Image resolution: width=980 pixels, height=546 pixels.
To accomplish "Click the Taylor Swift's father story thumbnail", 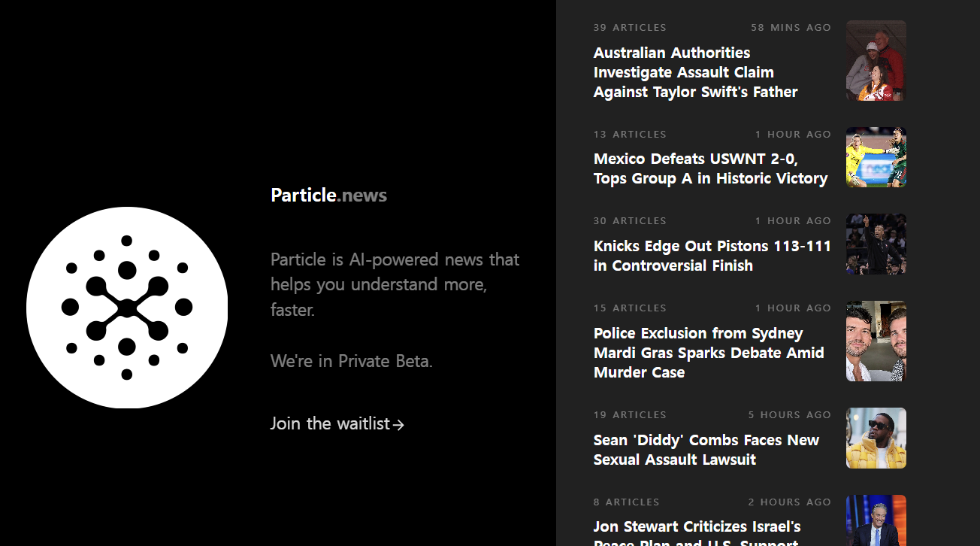I will click(876, 60).
